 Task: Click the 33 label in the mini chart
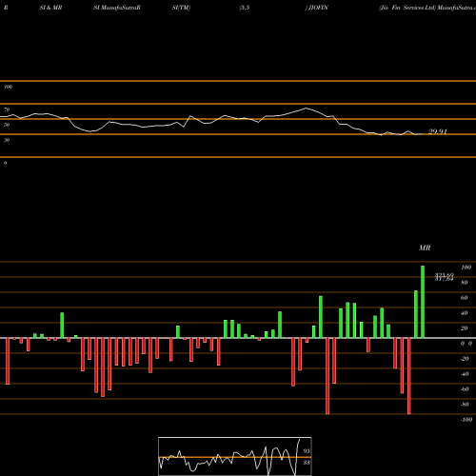307,463
